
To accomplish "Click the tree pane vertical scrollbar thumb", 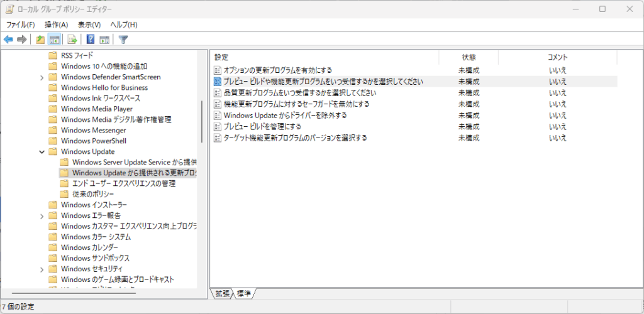I will click(x=202, y=121).
